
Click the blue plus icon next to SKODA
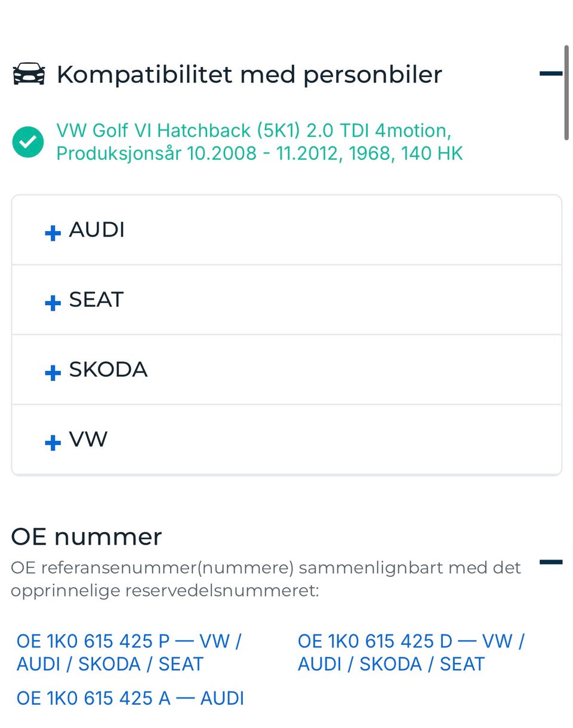point(53,373)
